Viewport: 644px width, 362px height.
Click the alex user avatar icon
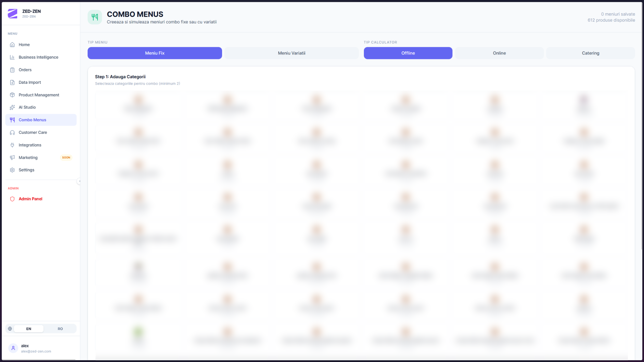click(13, 348)
